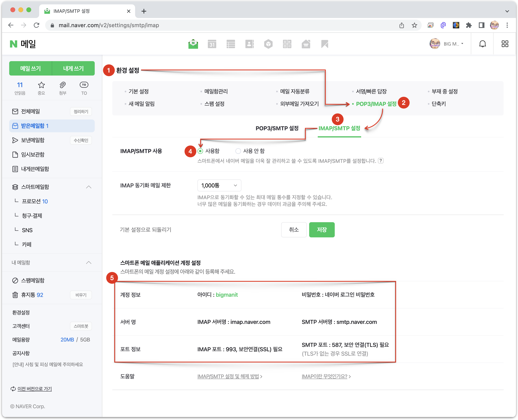Open the household account book won icon

(x=306, y=44)
